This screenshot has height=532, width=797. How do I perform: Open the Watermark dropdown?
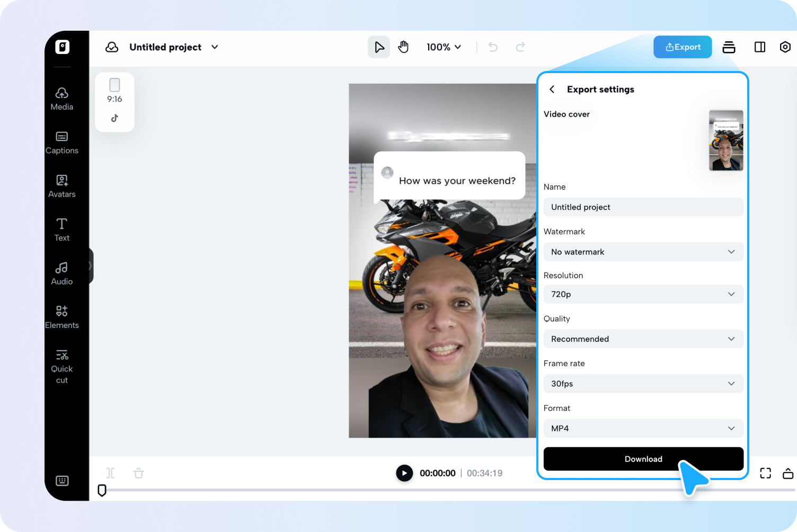pos(643,252)
